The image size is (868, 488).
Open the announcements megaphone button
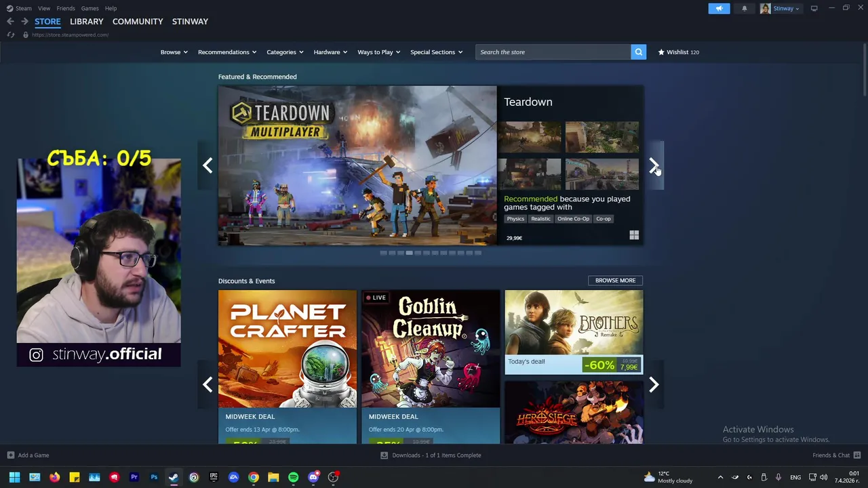pyautogui.click(x=719, y=8)
